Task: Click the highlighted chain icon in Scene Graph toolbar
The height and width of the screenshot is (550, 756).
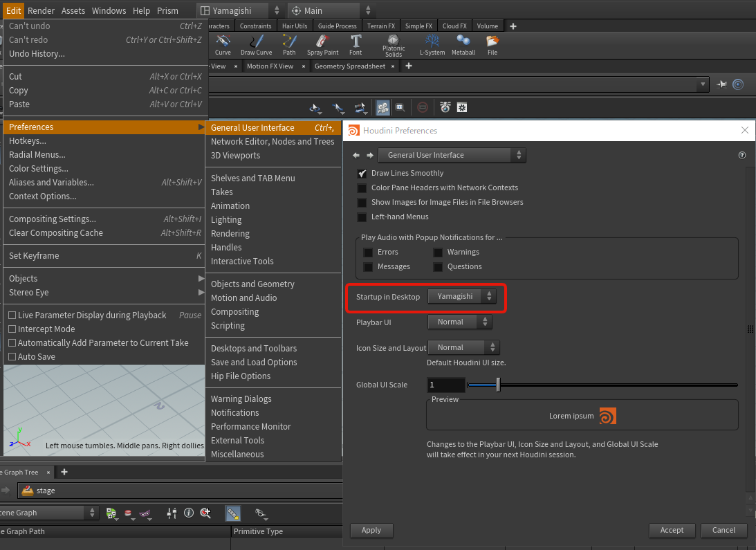Action: 233,513
